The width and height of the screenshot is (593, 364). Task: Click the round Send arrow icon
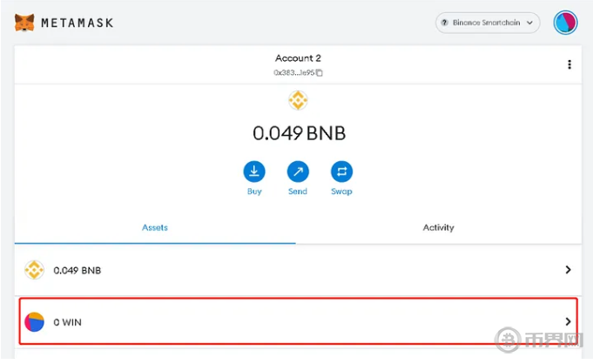(x=298, y=172)
